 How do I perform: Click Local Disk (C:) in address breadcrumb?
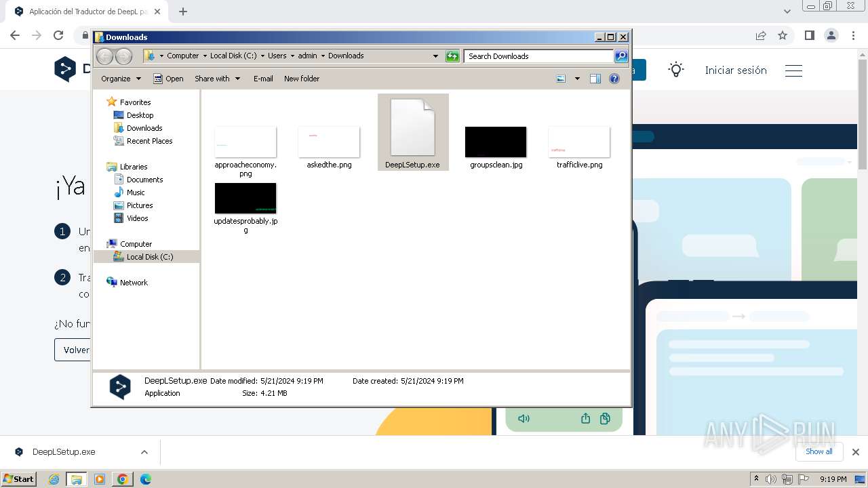click(x=233, y=56)
